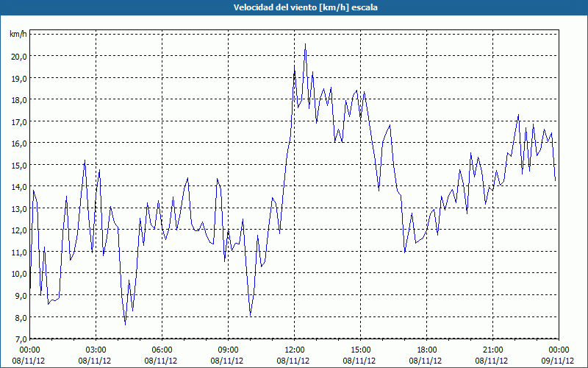Screen dimensions: 588x368
Task: Click the wind line's lowest dip below 8,0
Action: pyautogui.click(x=125, y=324)
